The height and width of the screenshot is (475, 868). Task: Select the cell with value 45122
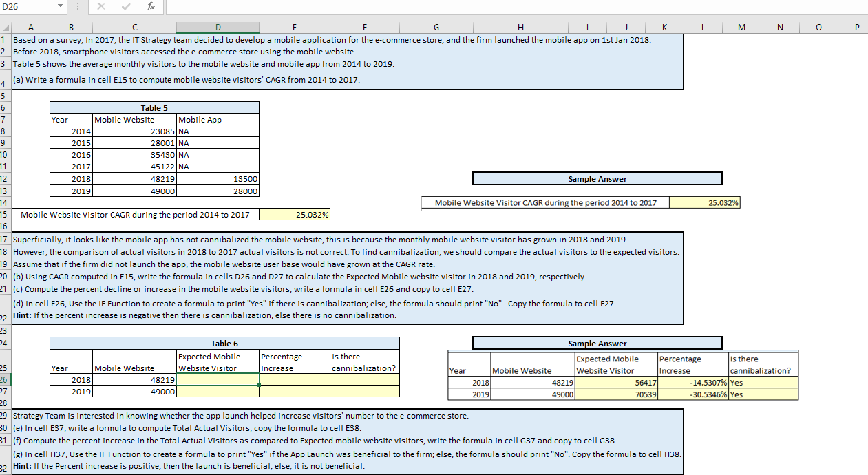134,167
